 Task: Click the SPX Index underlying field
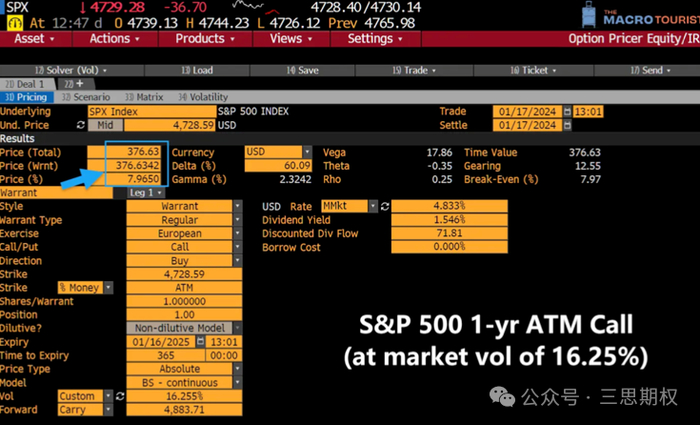152,112
